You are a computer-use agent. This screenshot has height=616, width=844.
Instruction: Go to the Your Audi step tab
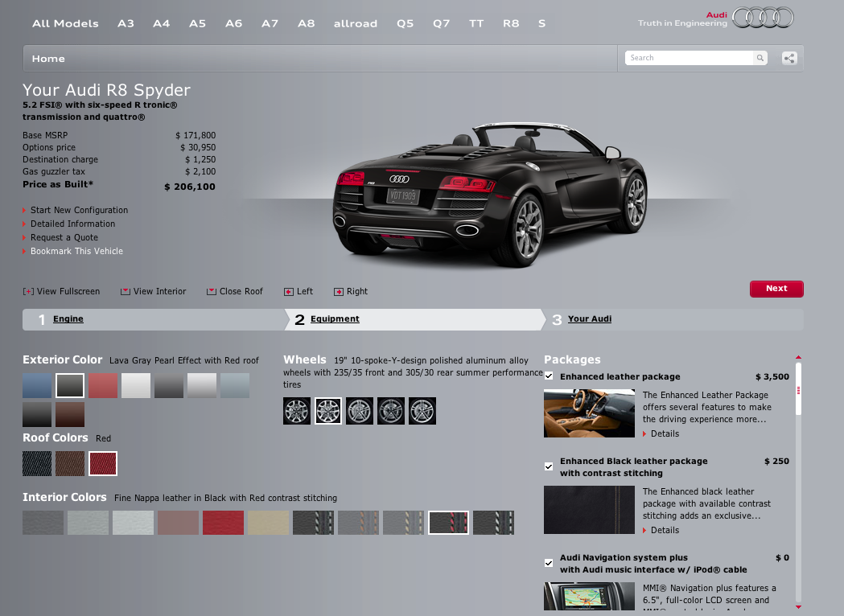(590, 319)
